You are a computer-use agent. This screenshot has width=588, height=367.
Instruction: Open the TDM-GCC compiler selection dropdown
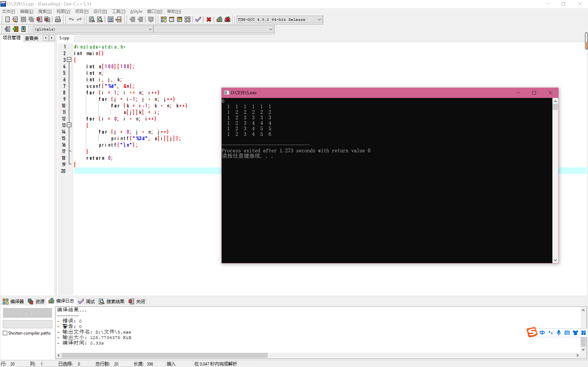click(319, 19)
